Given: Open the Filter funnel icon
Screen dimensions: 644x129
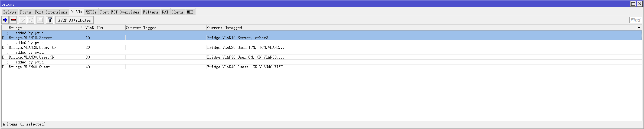Looking at the screenshot, I should 50,20.
